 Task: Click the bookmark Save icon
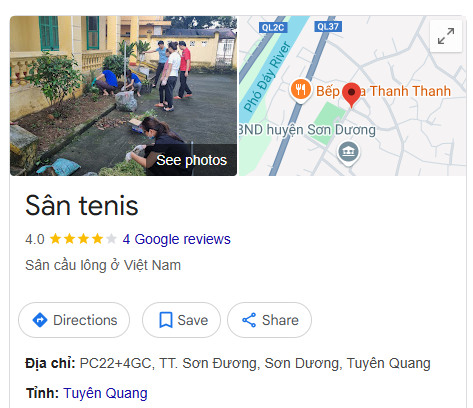coord(166,320)
